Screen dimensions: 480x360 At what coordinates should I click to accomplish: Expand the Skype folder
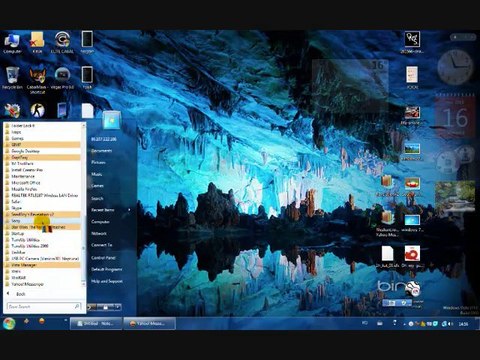[42, 208]
